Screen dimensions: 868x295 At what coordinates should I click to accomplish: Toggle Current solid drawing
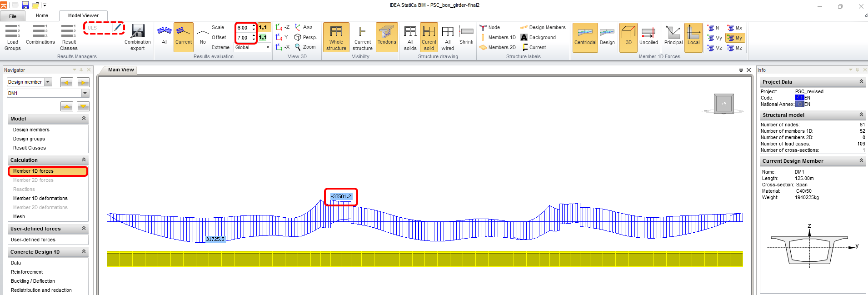pos(429,37)
